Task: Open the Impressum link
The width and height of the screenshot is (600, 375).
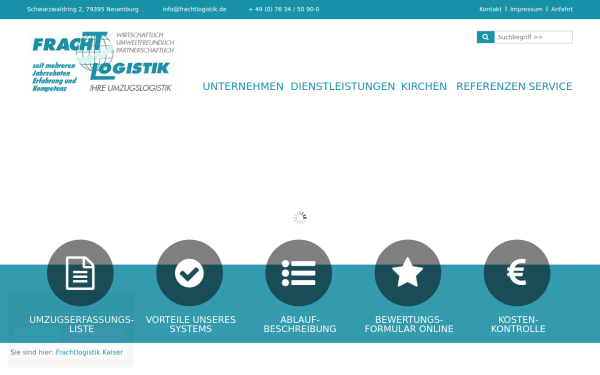Action: [526, 9]
